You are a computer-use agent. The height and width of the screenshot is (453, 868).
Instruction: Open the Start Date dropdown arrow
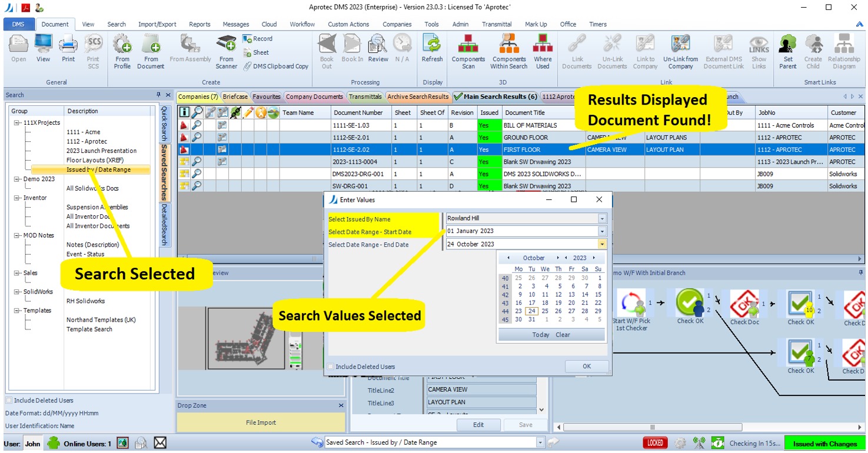coord(602,231)
